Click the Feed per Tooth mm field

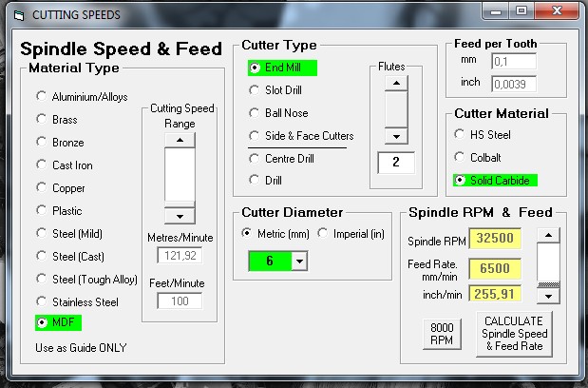tap(514, 63)
